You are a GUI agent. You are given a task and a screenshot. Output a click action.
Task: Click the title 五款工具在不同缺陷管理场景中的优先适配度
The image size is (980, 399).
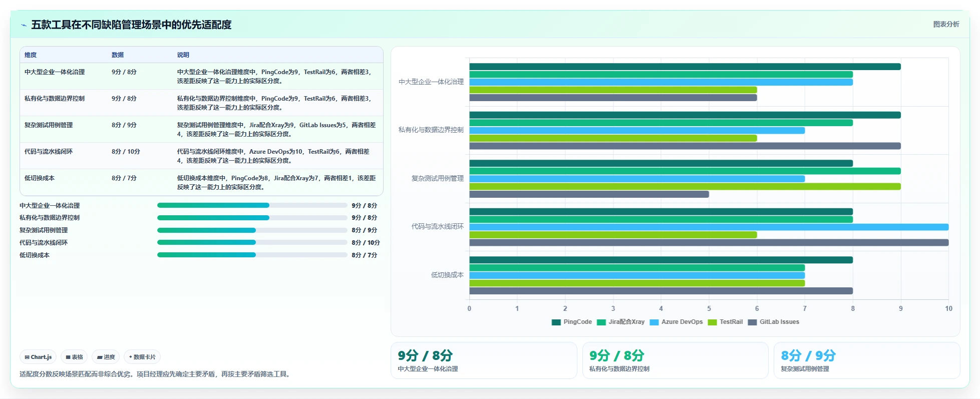coord(131,25)
